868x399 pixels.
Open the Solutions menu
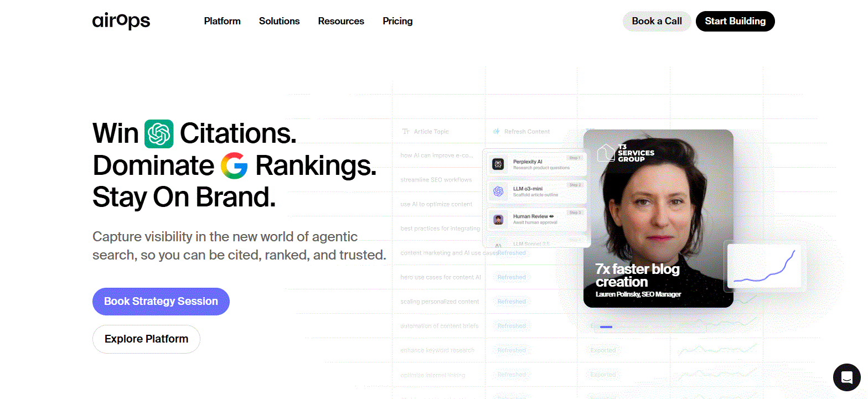[280, 21]
